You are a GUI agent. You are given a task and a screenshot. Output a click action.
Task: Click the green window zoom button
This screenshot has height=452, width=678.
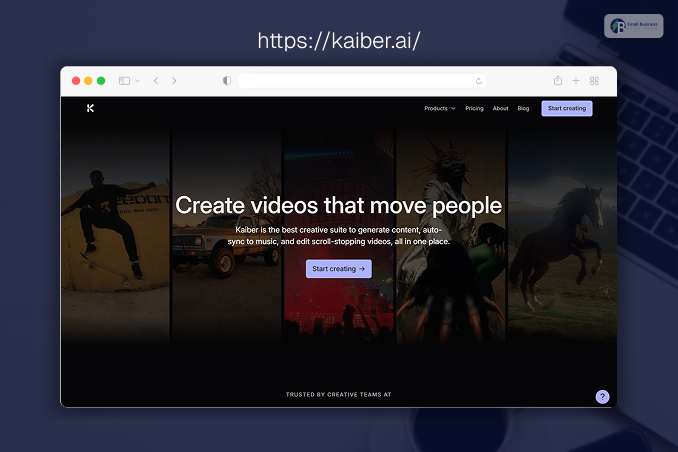(101, 81)
